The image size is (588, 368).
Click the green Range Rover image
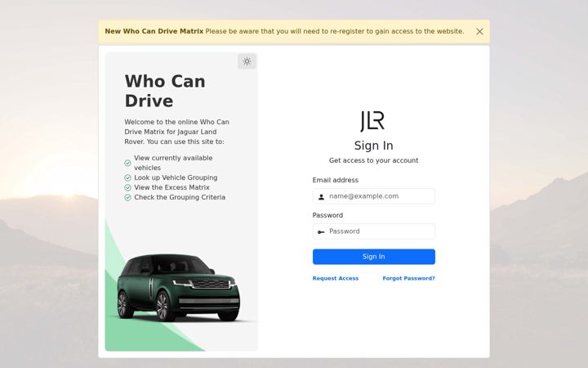coord(179,287)
